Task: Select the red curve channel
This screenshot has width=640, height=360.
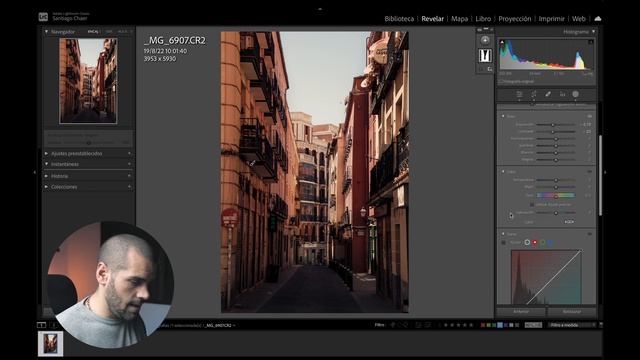Action: click(535, 242)
